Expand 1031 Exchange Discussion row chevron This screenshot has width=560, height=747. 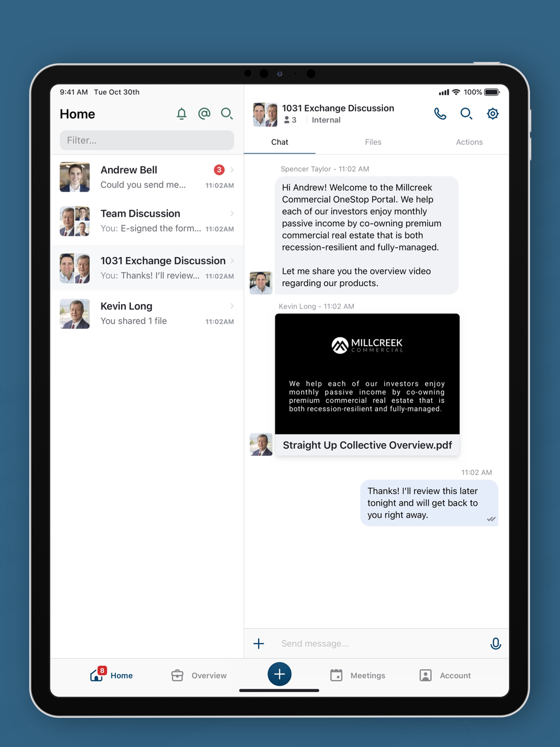coord(232,260)
